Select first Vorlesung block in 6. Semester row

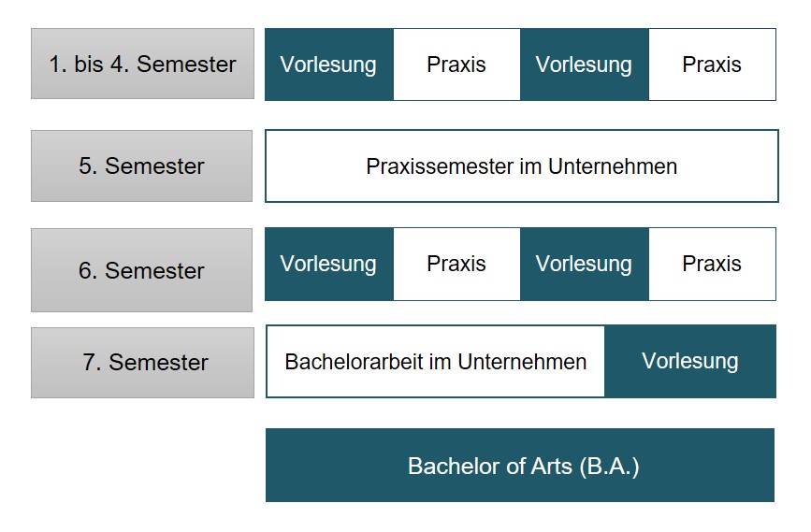(x=329, y=264)
